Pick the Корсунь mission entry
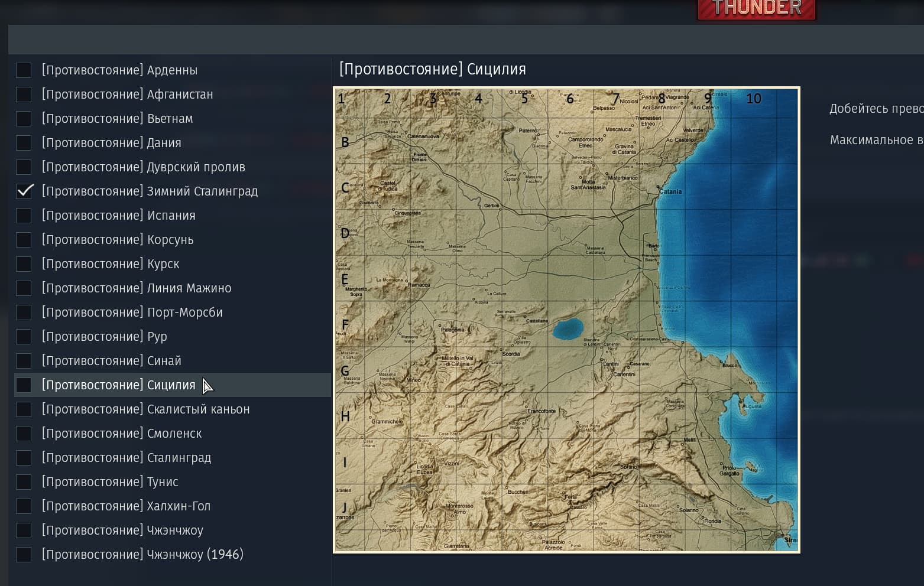 [117, 240]
